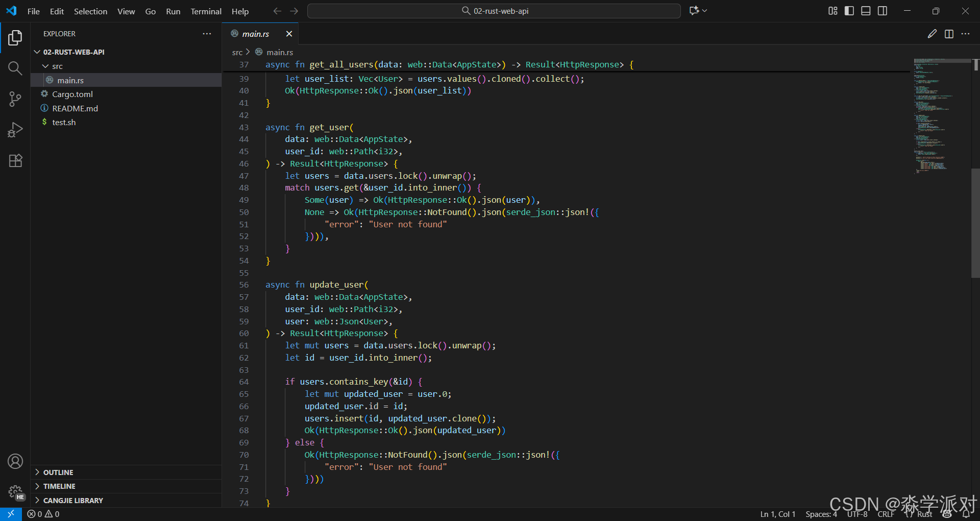Click the 02-rust-web-api command center search box
Screen dimensions: 980x521
point(494,11)
